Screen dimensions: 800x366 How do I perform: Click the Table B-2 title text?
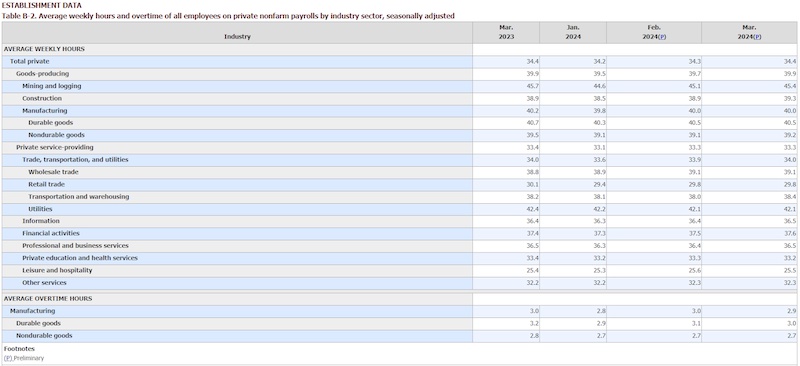(229, 16)
